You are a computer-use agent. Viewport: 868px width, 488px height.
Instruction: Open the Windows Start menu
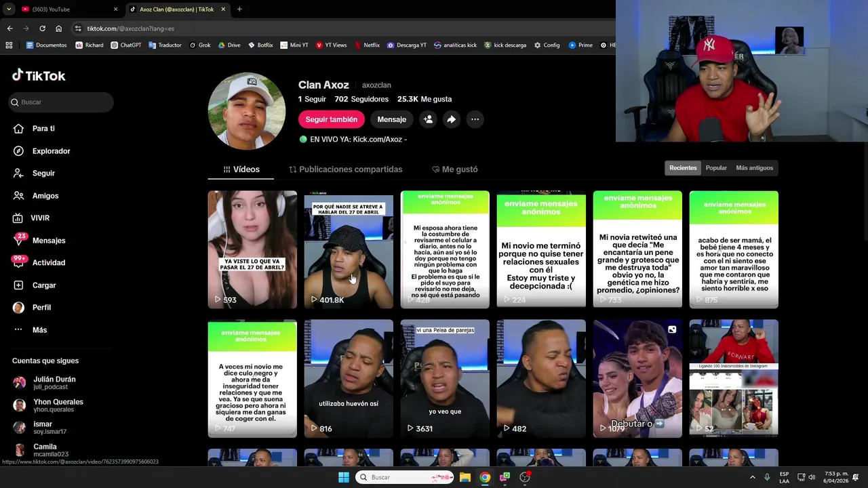(x=344, y=477)
